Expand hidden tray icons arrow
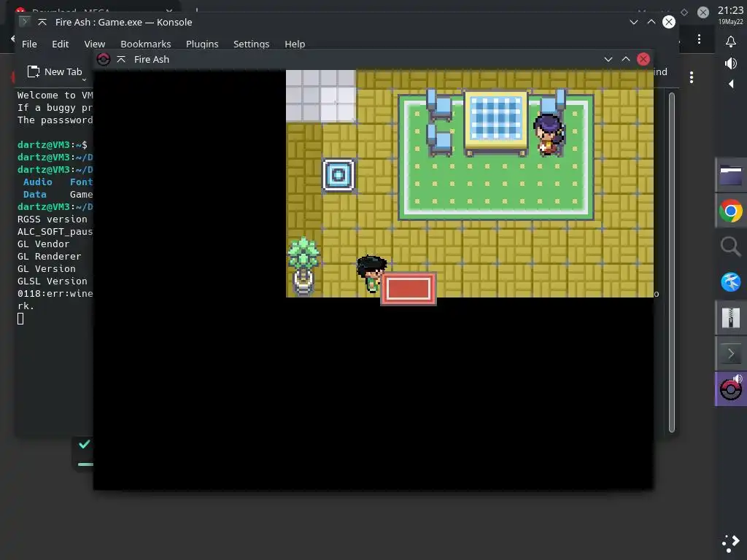Viewport: 747px width, 560px height. 731,84
